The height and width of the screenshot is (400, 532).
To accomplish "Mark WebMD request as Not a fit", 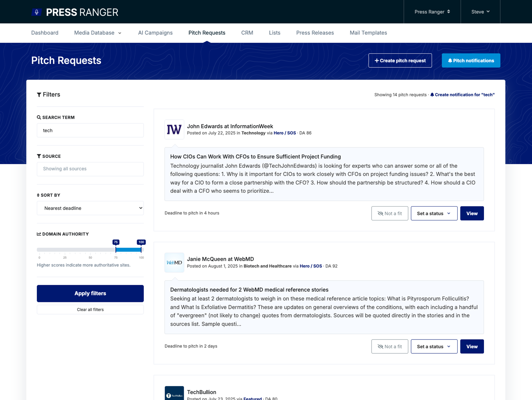I will (x=390, y=346).
